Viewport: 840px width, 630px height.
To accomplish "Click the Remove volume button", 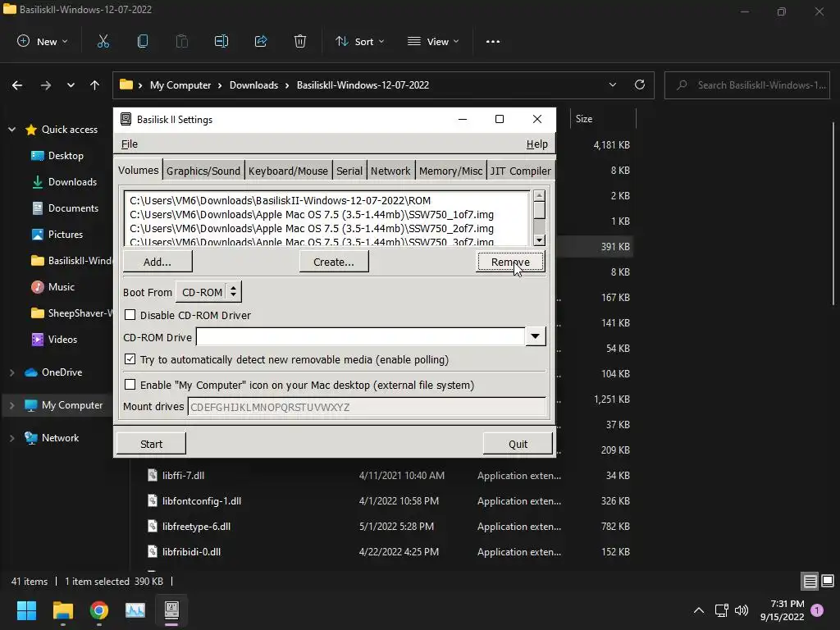I will pyautogui.click(x=510, y=262).
